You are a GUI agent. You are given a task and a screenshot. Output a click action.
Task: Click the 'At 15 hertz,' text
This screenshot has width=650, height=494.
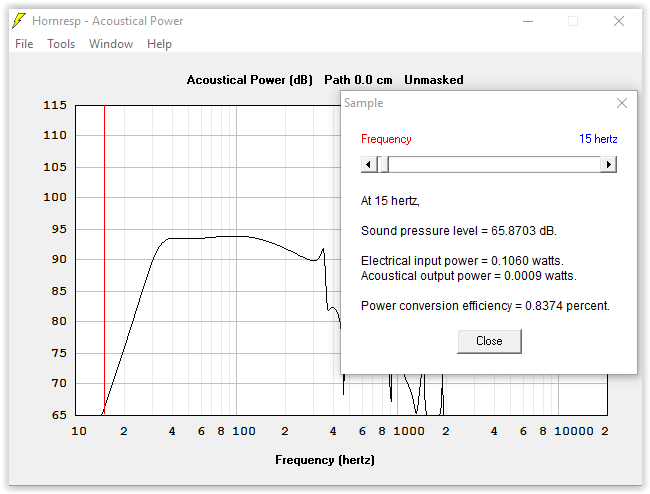(x=390, y=201)
